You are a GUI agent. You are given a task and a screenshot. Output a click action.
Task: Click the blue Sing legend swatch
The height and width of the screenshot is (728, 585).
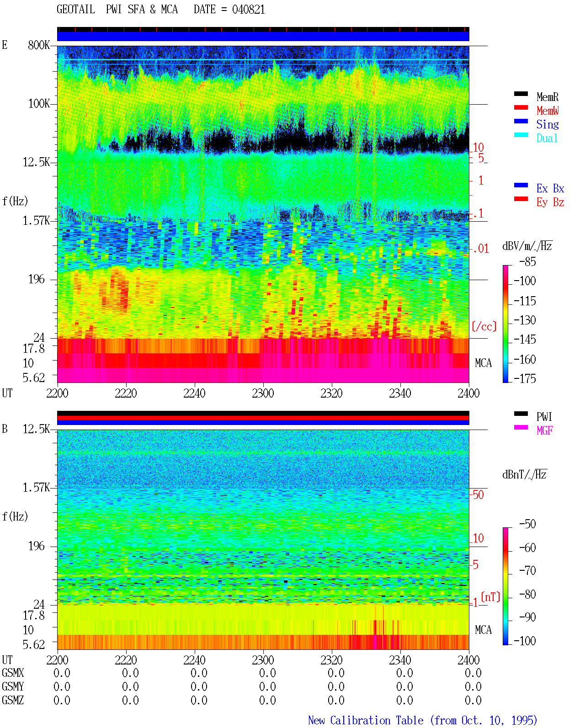tap(521, 121)
